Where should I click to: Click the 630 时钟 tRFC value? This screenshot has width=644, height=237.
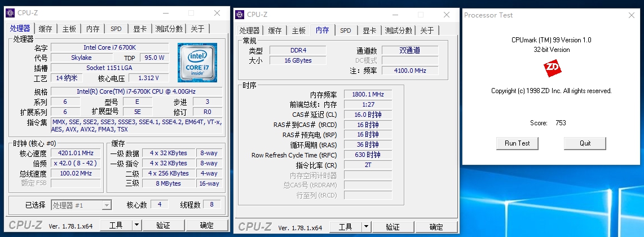[x=368, y=155]
